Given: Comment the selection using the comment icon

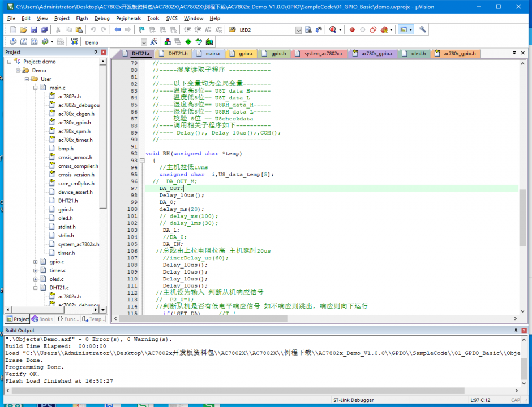Looking at the screenshot, I should tap(208, 30).
